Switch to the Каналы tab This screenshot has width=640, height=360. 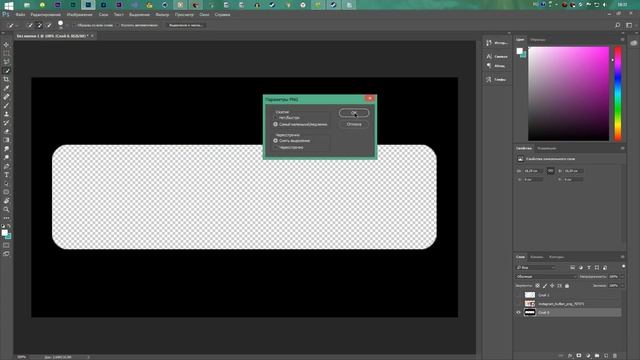[537, 257]
